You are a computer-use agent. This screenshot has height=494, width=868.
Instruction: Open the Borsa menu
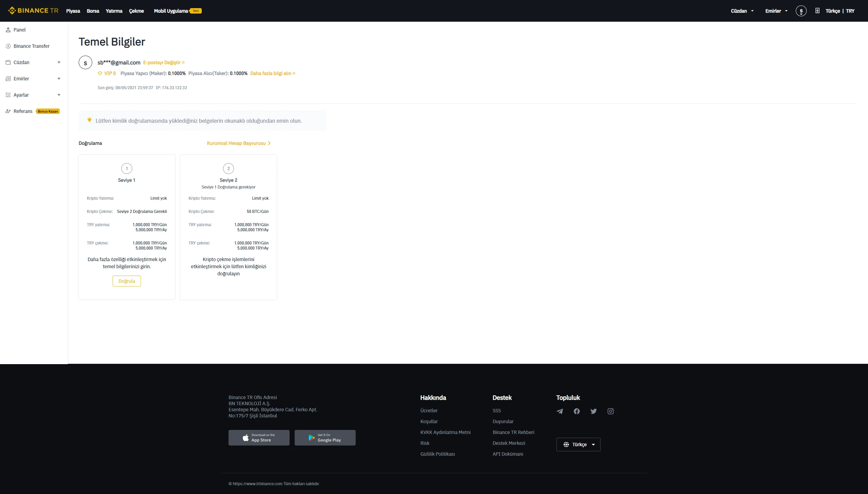(93, 11)
